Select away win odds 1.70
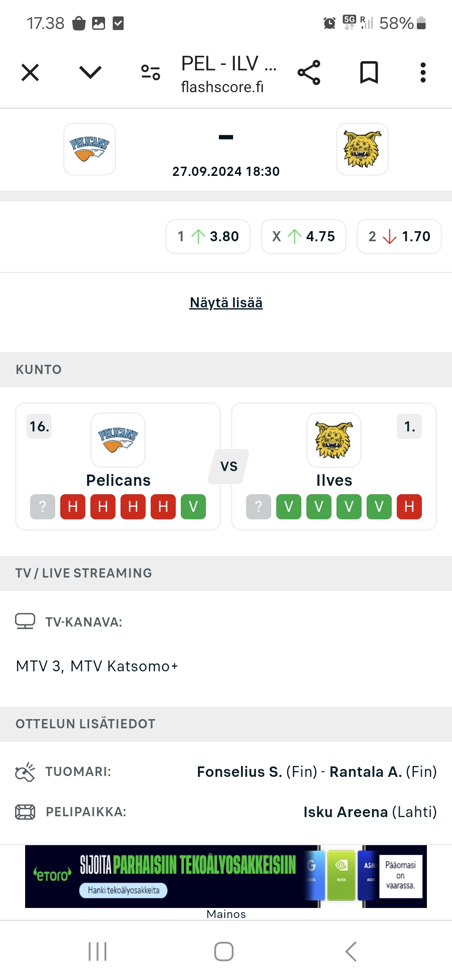452x980 pixels. (x=399, y=237)
